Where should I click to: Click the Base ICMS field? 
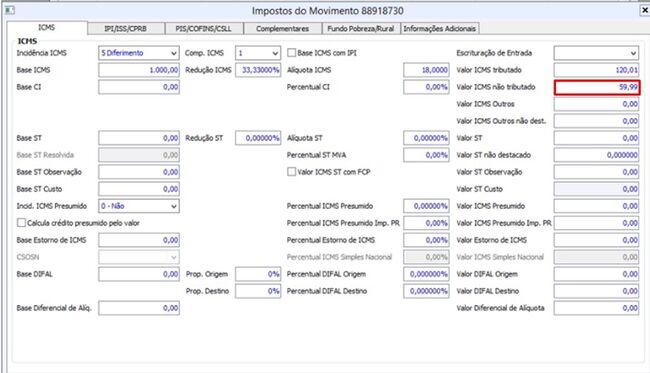pos(139,70)
